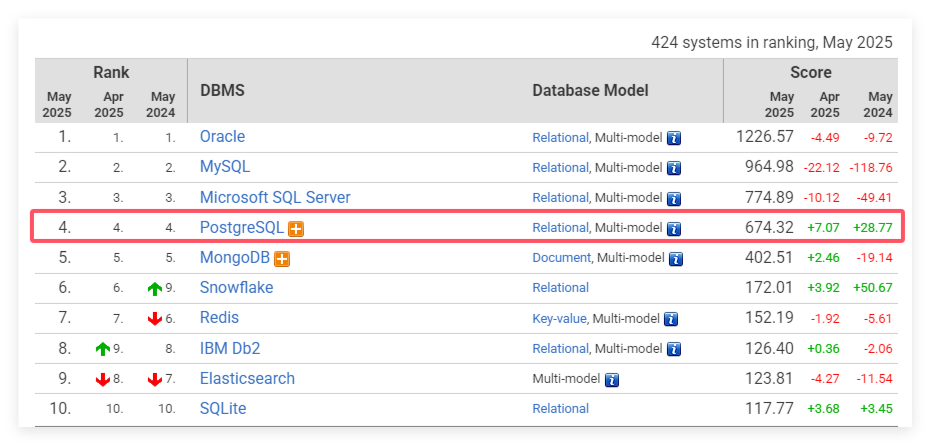
Task: Click Microsoft SQL Server's score 774.89
Action: click(769, 197)
